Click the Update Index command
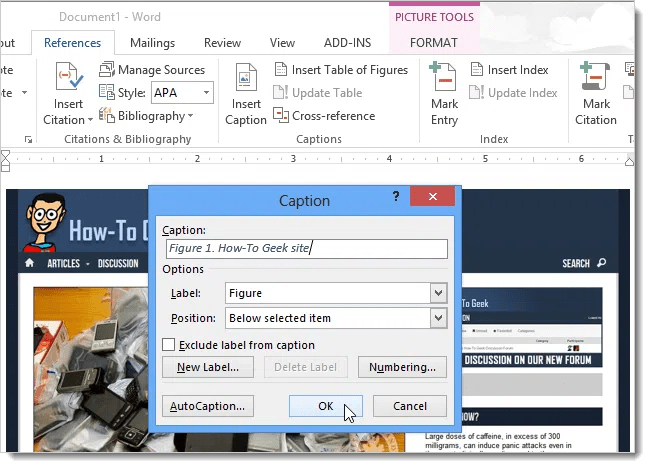This screenshot has width=650, height=468. pyautogui.click(x=513, y=93)
